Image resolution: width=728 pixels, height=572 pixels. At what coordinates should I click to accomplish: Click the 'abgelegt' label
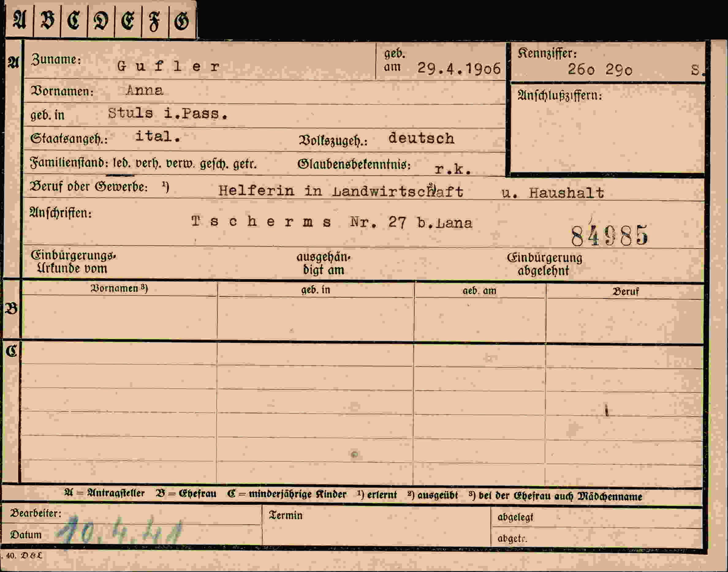click(x=515, y=517)
